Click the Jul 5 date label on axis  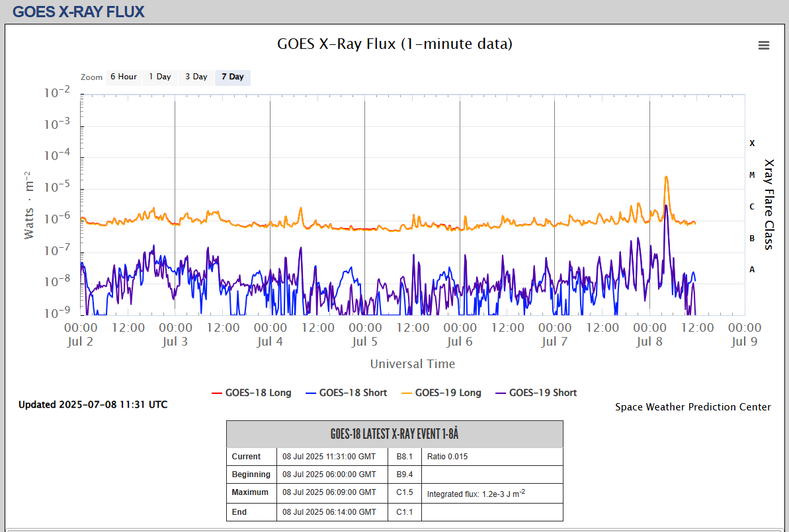pyautogui.click(x=365, y=342)
